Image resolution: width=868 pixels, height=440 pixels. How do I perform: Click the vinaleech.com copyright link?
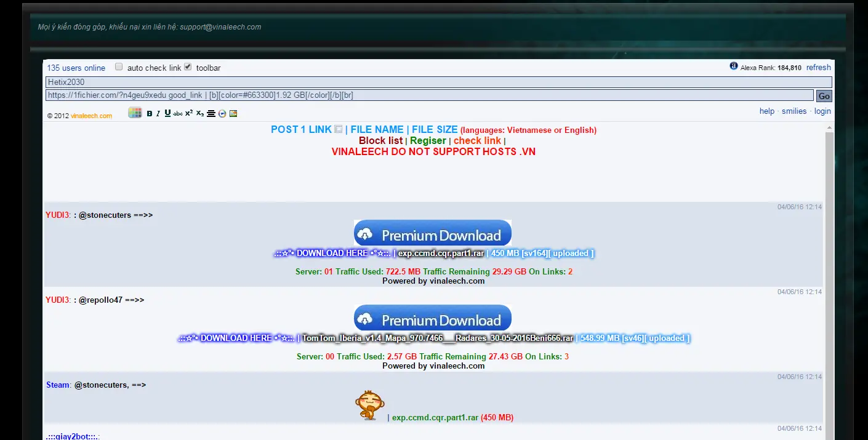pos(91,116)
